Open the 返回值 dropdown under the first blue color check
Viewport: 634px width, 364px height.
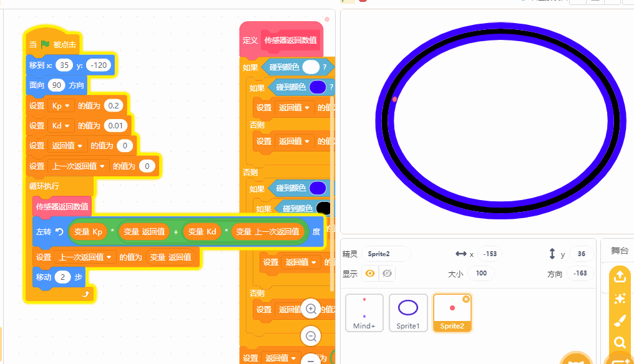pyautogui.click(x=294, y=107)
